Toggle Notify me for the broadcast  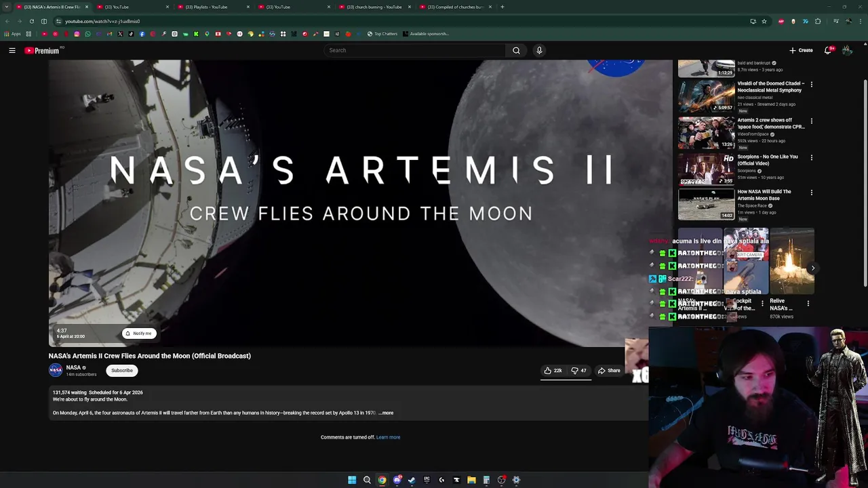point(139,333)
